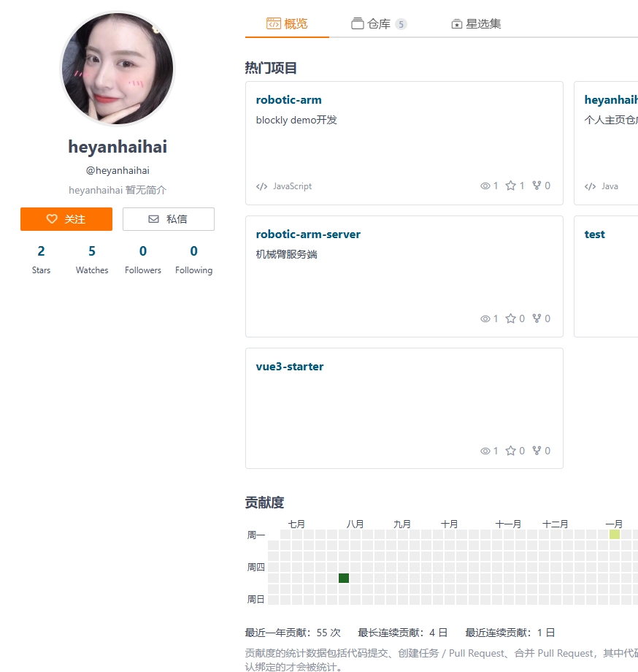Click the Java language code icon
The height and width of the screenshot is (672, 638).
coord(590,186)
